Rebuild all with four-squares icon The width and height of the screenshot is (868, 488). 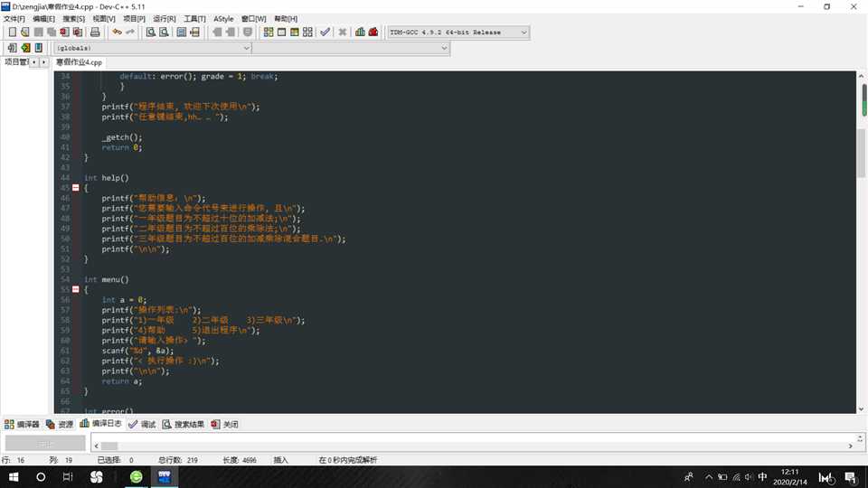pos(307,33)
